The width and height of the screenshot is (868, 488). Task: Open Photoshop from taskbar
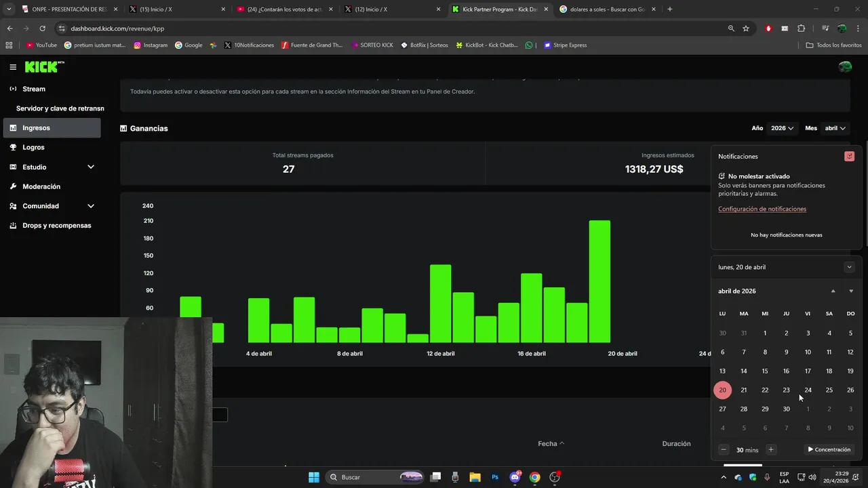pyautogui.click(x=495, y=477)
